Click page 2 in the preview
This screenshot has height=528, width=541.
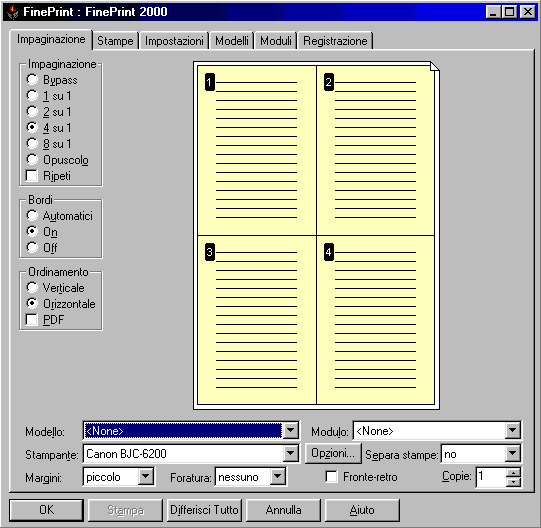coord(375,150)
